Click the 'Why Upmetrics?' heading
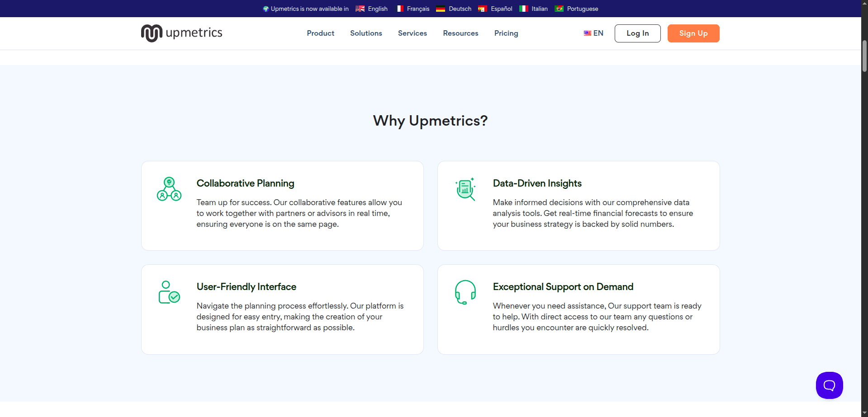The image size is (868, 417). click(430, 121)
